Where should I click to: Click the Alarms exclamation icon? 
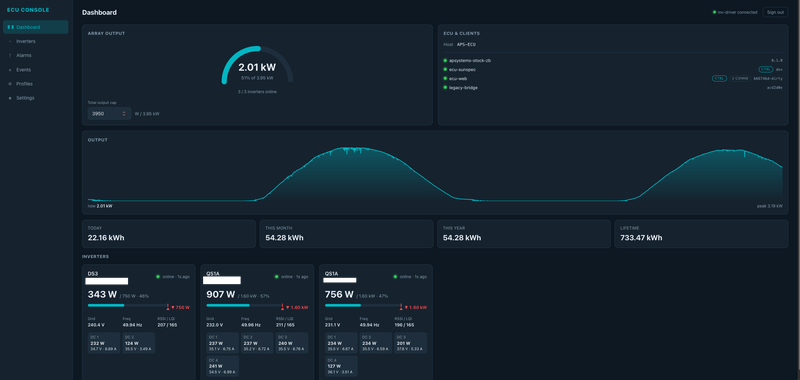[10, 55]
